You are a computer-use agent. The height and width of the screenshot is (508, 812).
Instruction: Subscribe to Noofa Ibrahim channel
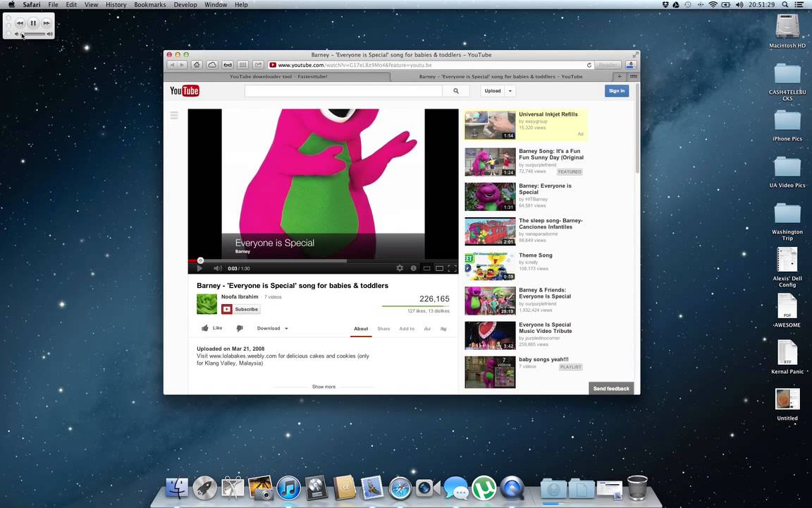tap(241, 309)
